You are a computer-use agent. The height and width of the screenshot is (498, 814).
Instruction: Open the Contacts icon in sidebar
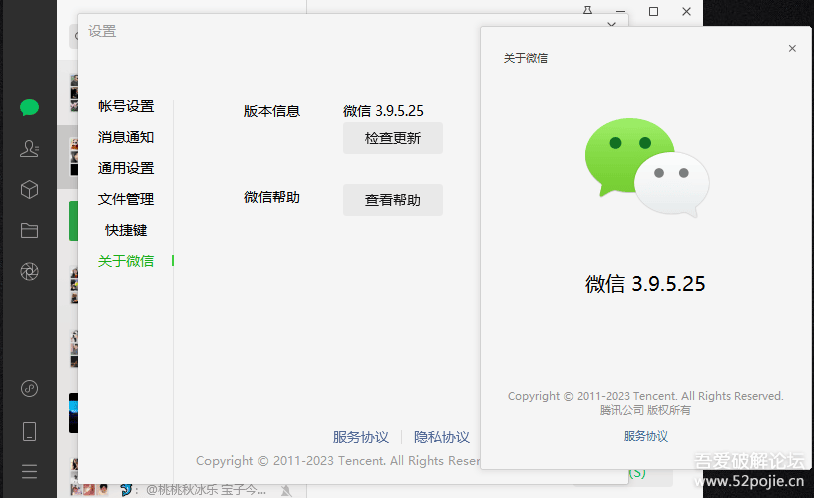click(29, 149)
